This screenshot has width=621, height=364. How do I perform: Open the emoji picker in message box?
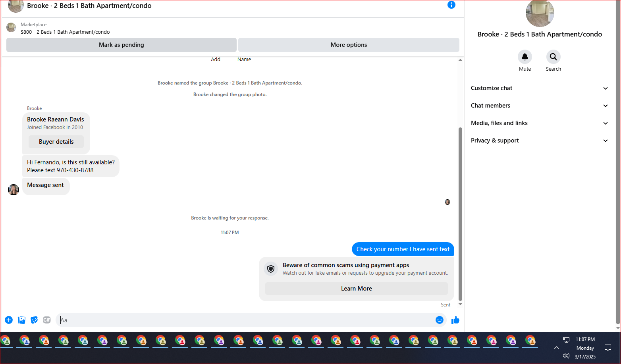click(x=439, y=320)
